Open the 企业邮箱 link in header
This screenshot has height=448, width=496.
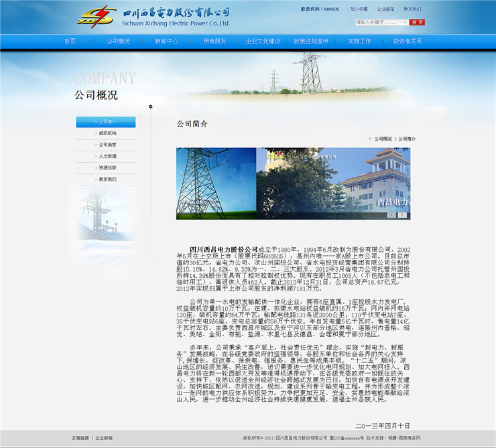tap(385, 9)
